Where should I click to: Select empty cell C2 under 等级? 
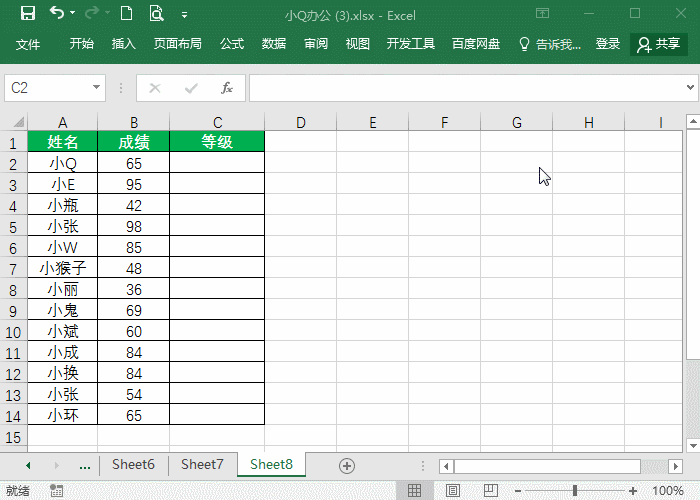point(217,163)
